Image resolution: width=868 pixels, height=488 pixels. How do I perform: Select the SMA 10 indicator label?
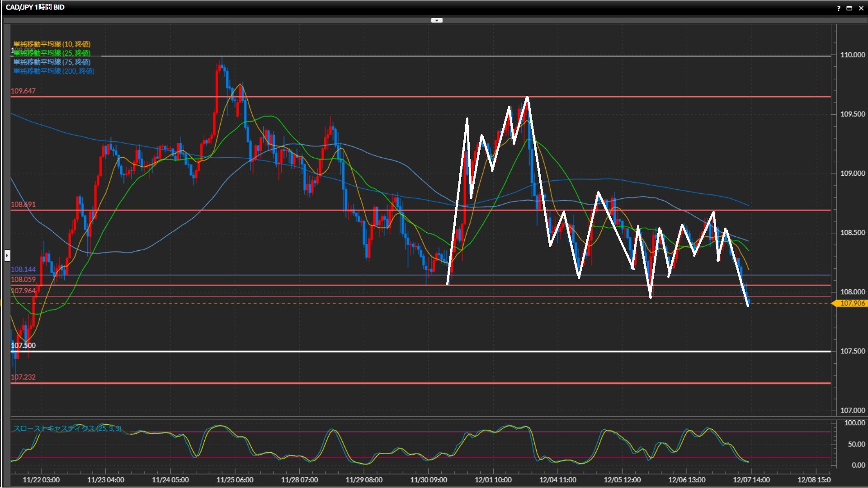pyautogui.click(x=52, y=44)
